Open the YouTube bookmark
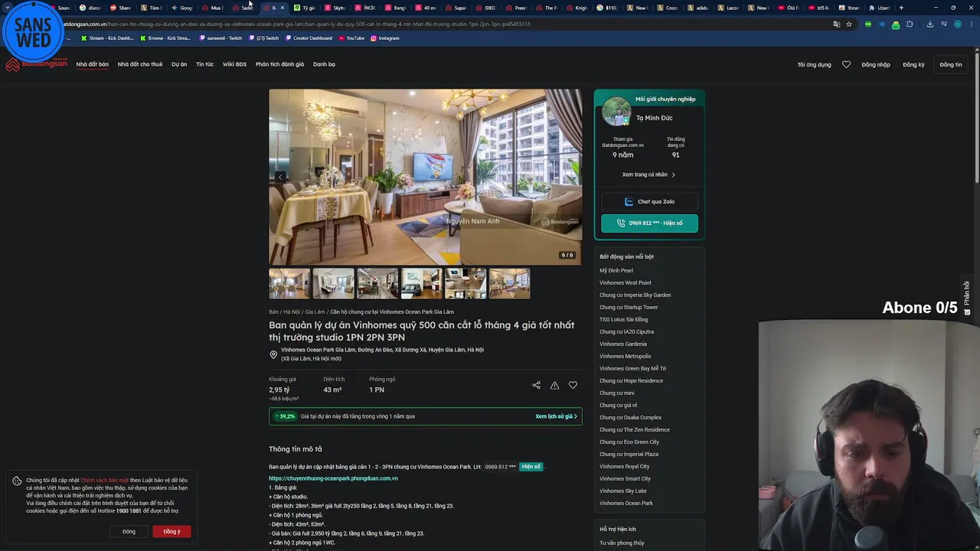Image resolution: width=980 pixels, height=551 pixels. click(x=351, y=37)
